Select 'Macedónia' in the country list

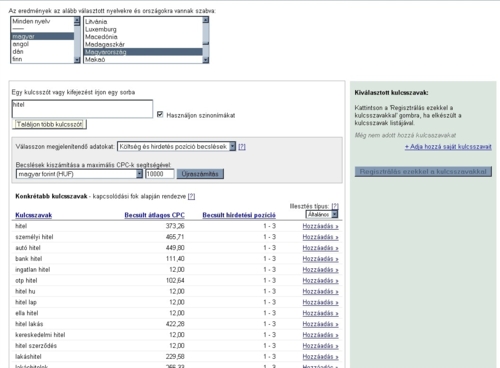pyautogui.click(x=143, y=37)
